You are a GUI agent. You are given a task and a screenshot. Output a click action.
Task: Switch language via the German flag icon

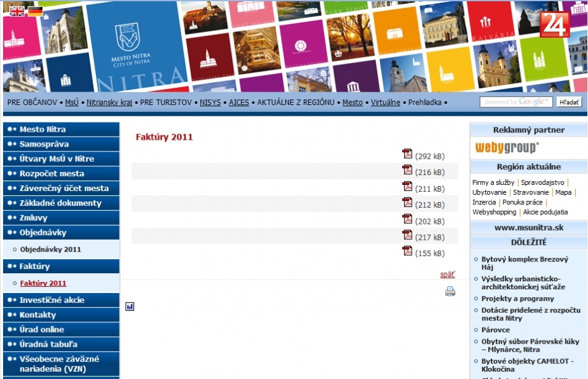35,11
